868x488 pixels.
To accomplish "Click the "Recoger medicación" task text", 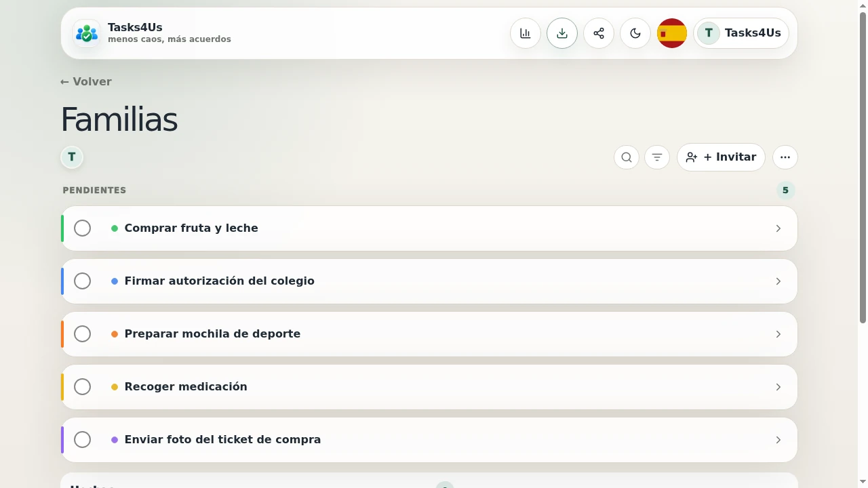I will tap(186, 387).
